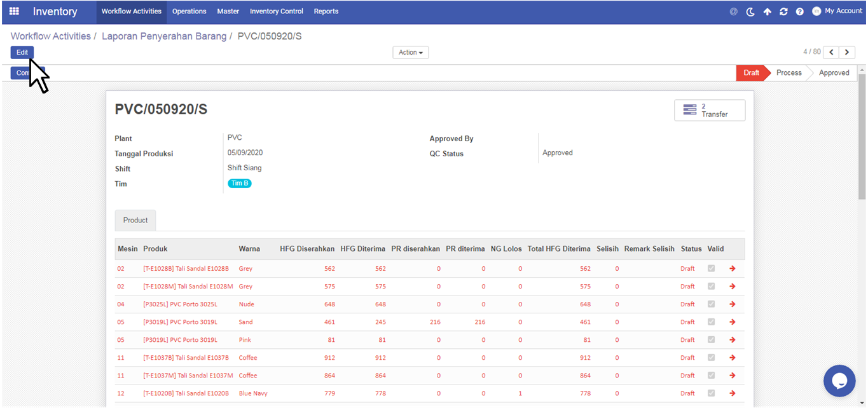This screenshot has height=408, width=868.
Task: Toggle Valid checkbox for Pink PVC Porto 3019L
Action: pos(711,340)
